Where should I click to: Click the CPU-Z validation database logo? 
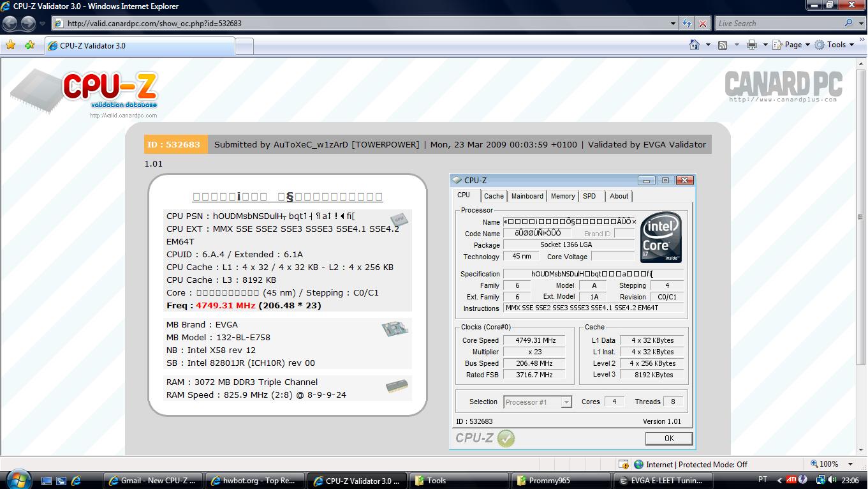[x=84, y=90]
